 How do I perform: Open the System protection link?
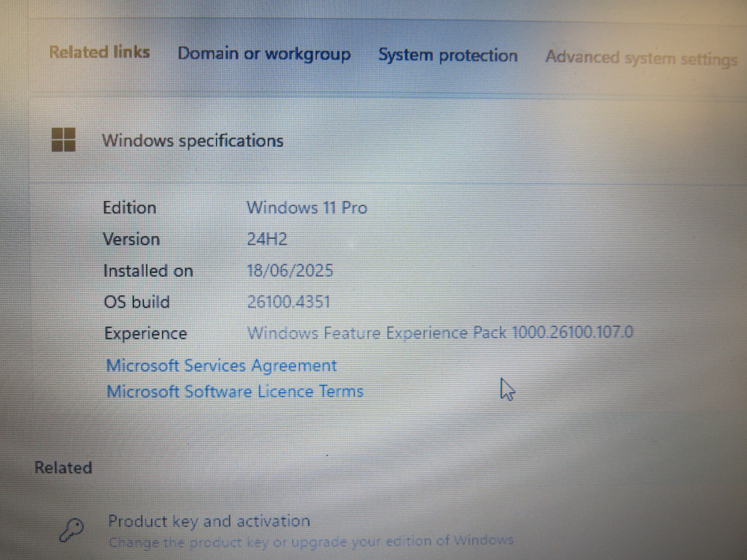tap(447, 55)
